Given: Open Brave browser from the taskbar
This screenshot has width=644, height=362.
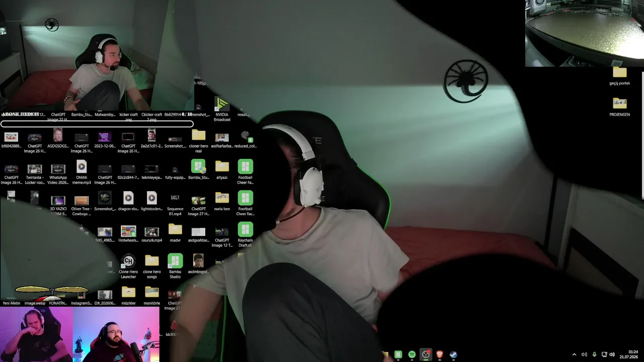Looking at the screenshot, I should tap(440, 354).
